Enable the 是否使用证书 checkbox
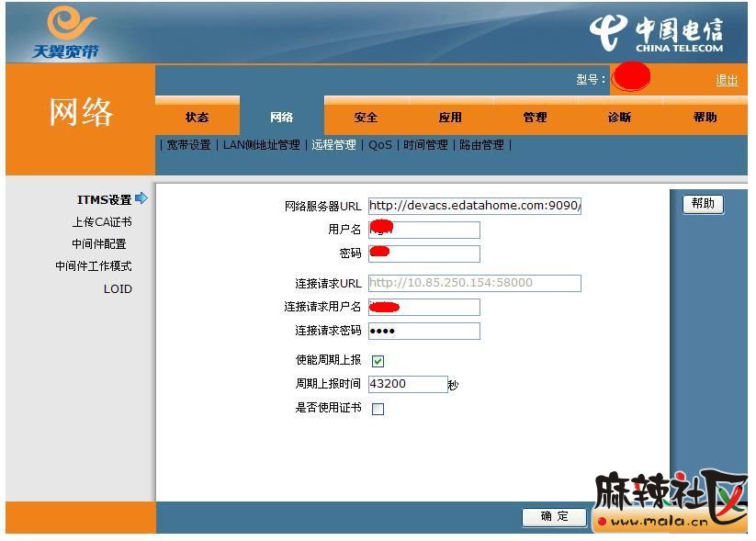Image resolution: width=756 pixels, height=541 pixels. (x=378, y=409)
